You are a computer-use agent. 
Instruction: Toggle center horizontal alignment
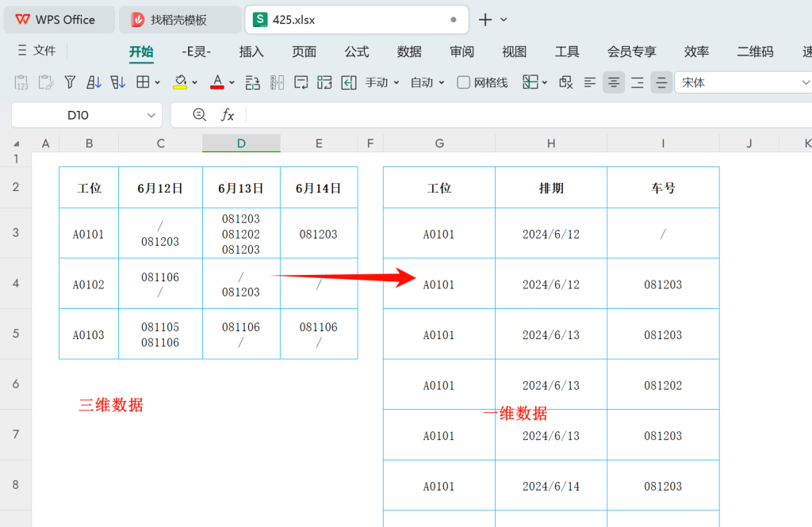(x=614, y=82)
